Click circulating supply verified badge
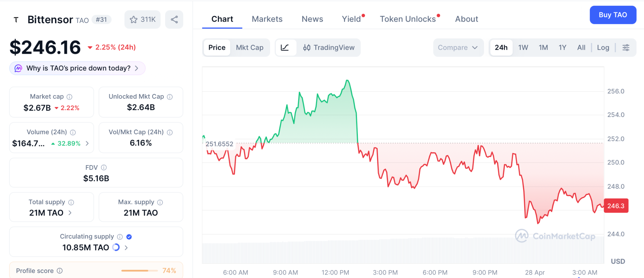 [x=129, y=237]
